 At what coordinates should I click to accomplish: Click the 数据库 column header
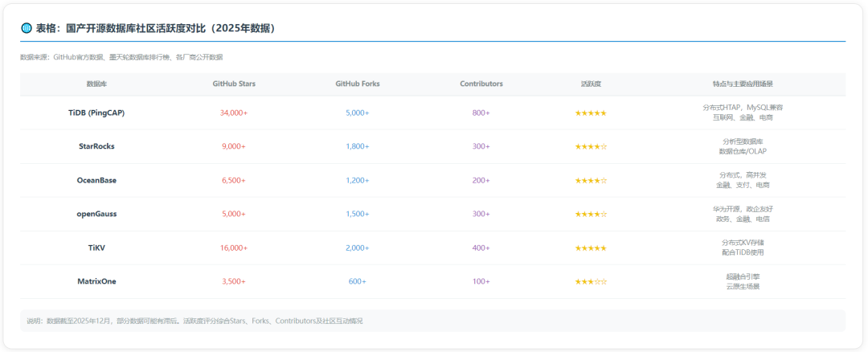pyautogui.click(x=97, y=84)
